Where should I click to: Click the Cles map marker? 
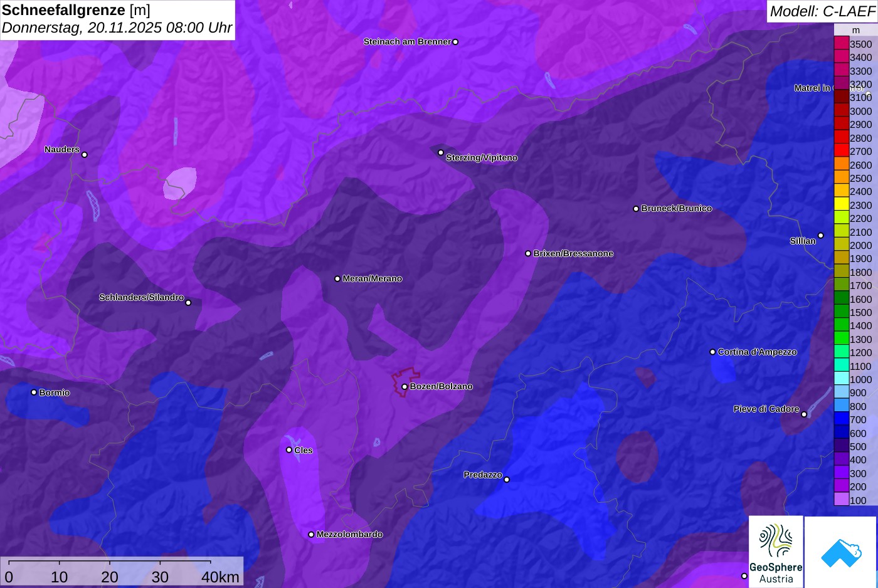(289, 449)
